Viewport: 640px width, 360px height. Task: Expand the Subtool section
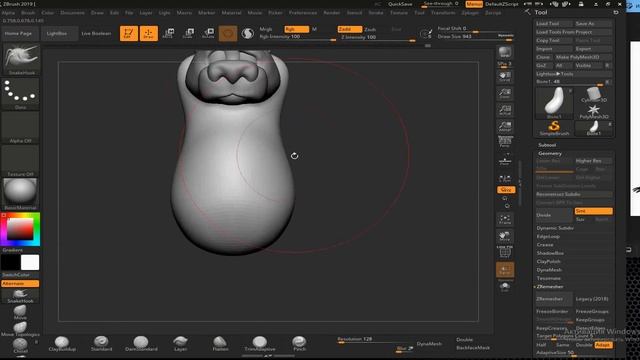point(547,145)
